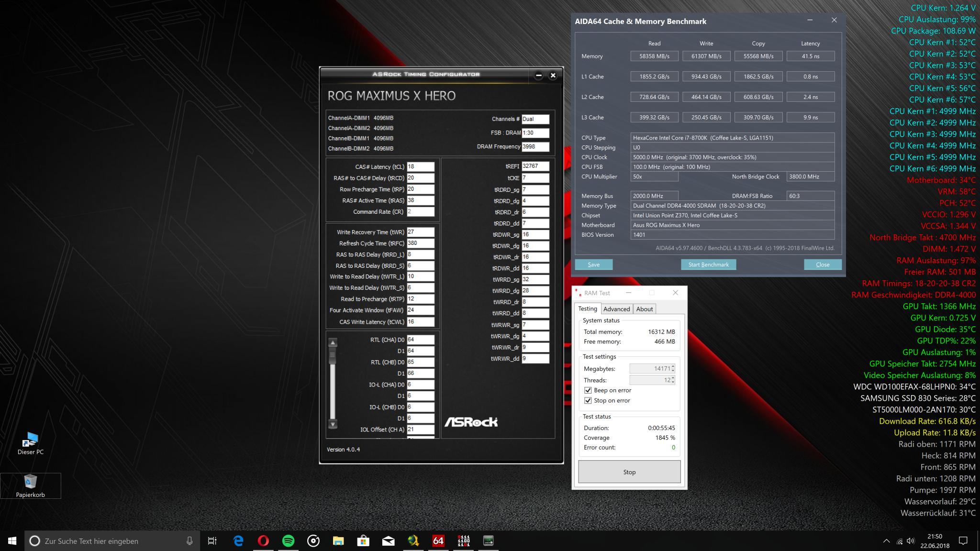Minimize the AIDA64 benchmark window
980x551 pixels.
[810, 21]
